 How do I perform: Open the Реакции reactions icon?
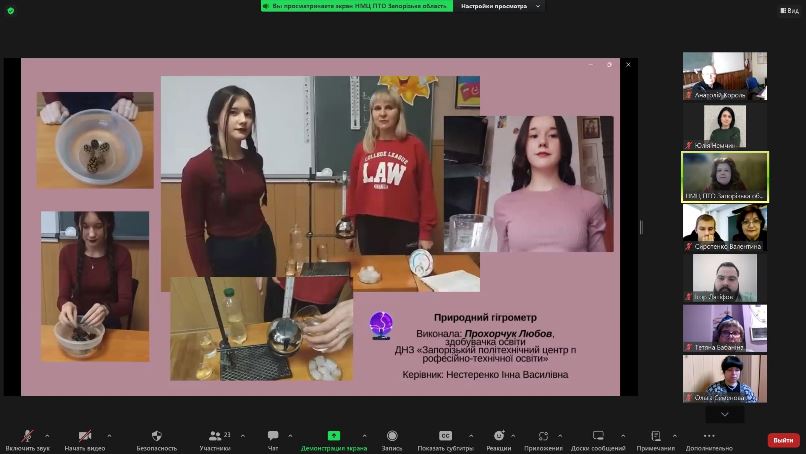point(499,435)
